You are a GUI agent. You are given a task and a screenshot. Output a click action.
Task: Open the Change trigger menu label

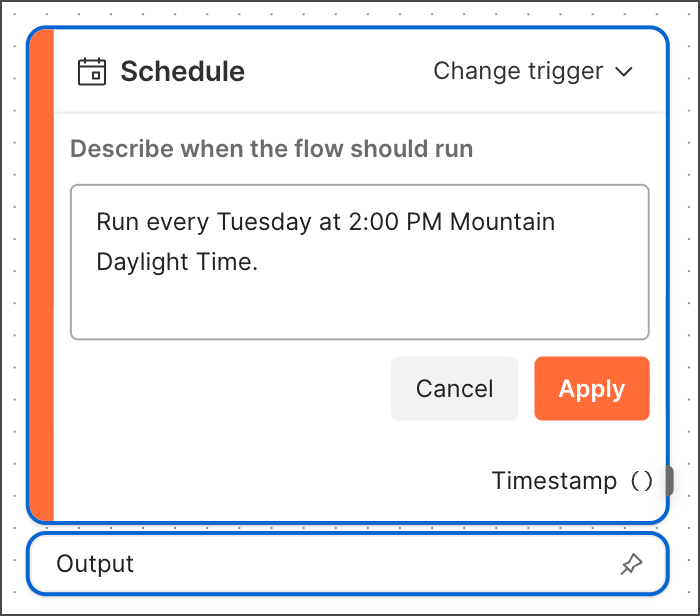click(x=518, y=72)
